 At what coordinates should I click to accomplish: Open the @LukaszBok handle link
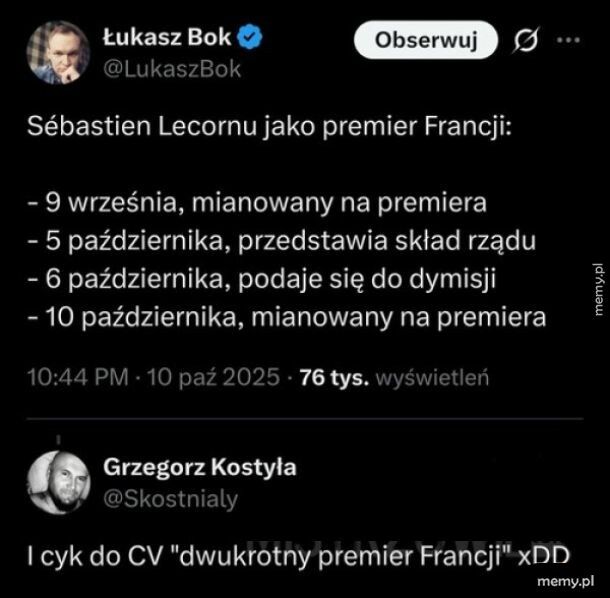click(172, 69)
